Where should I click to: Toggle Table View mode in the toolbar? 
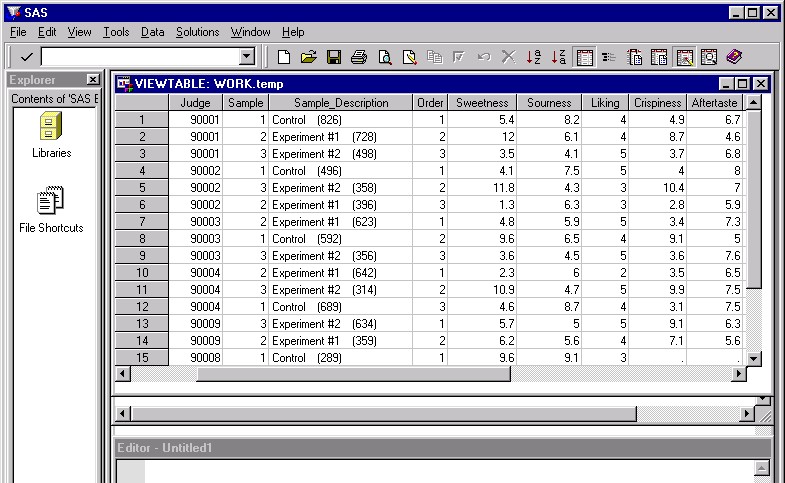point(585,57)
